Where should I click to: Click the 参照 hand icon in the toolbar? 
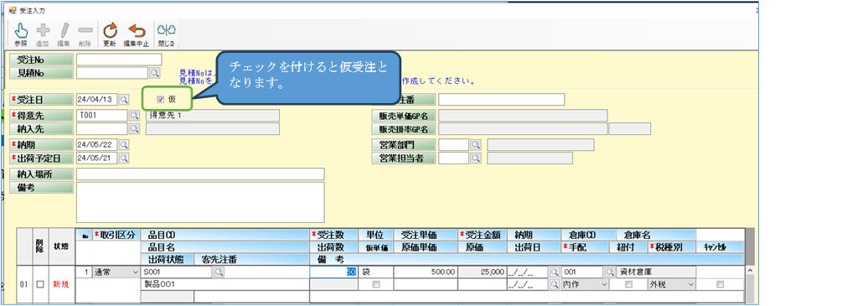(21, 31)
